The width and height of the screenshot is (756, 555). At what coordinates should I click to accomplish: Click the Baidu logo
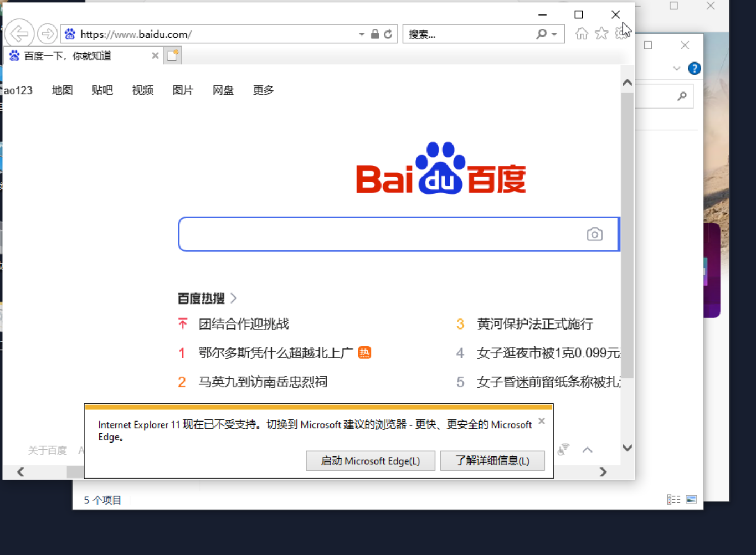[x=441, y=168]
